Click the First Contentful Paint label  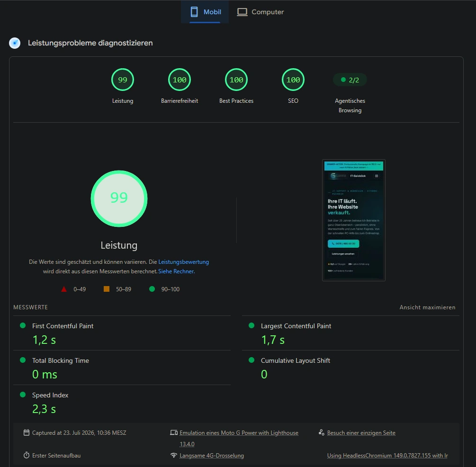pos(63,326)
